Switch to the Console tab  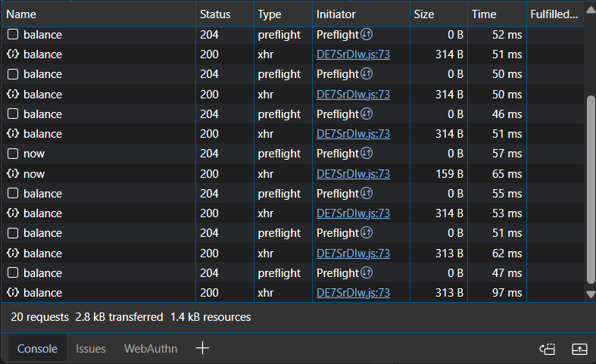[x=37, y=348]
